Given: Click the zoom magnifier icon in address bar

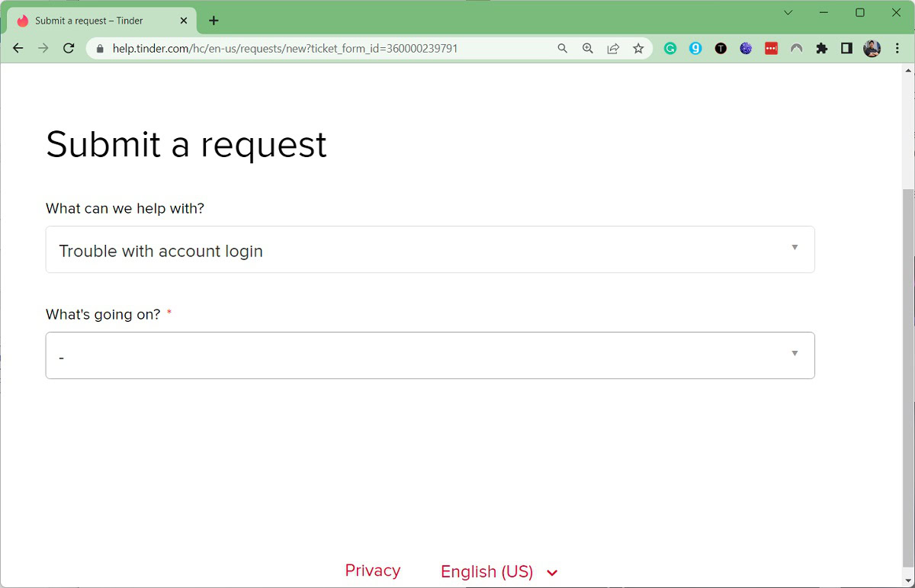Looking at the screenshot, I should [x=588, y=48].
